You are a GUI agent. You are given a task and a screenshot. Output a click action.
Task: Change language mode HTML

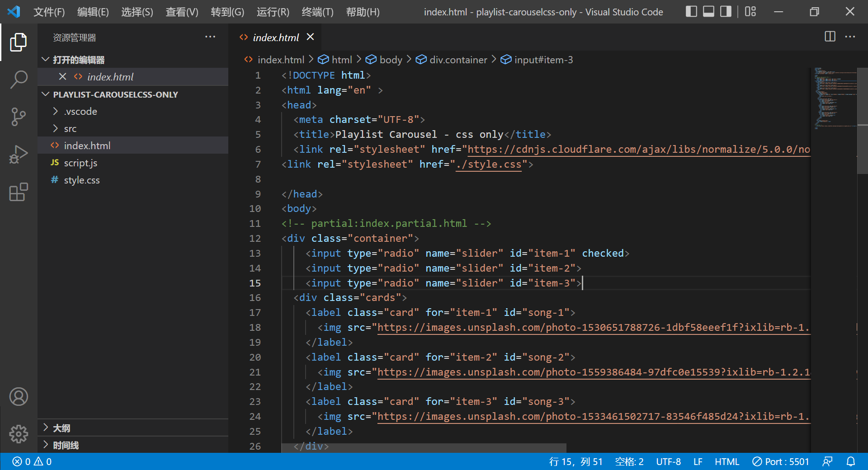(727, 461)
